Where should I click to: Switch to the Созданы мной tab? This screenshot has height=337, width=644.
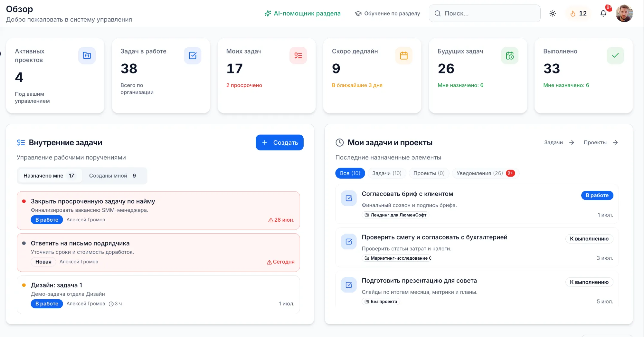(x=113, y=176)
